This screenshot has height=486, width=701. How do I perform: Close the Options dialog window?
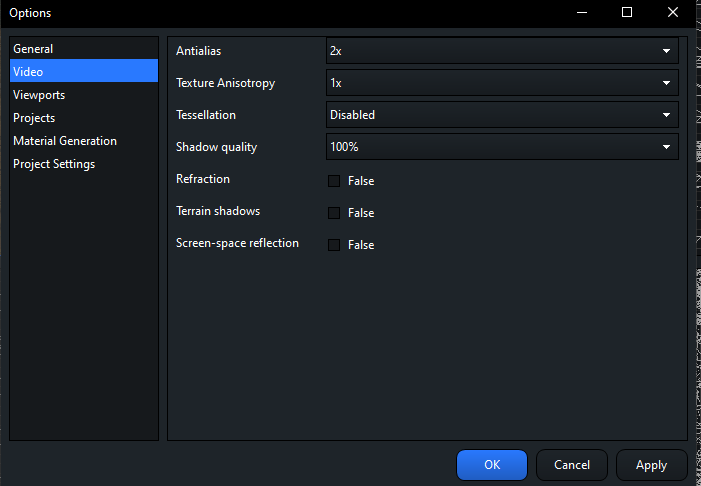673,13
